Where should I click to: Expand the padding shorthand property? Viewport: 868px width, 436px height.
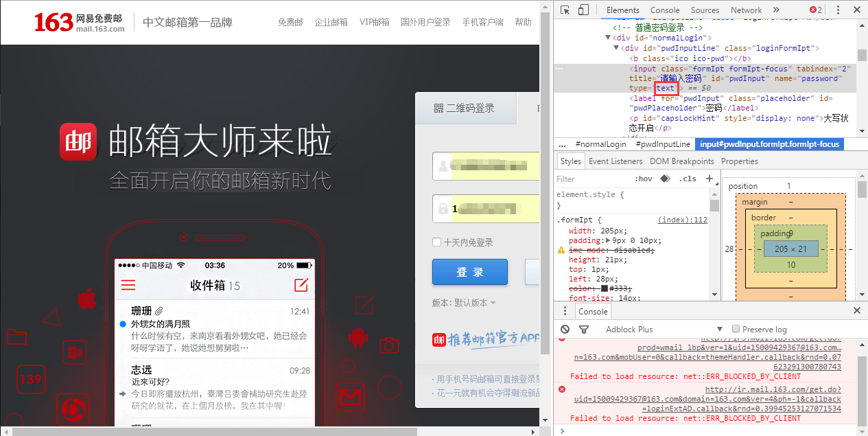click(609, 241)
